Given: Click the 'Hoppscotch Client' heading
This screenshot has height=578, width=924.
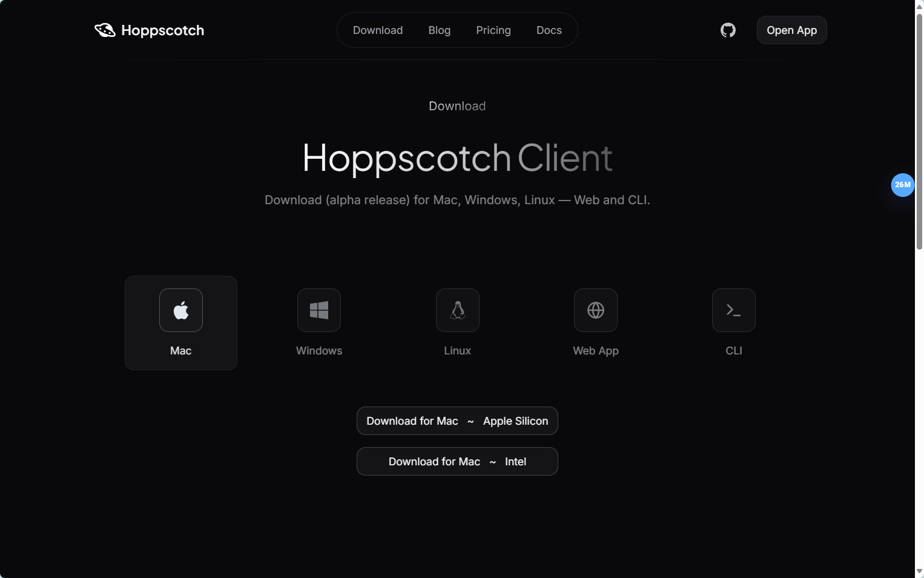Looking at the screenshot, I should (x=457, y=159).
